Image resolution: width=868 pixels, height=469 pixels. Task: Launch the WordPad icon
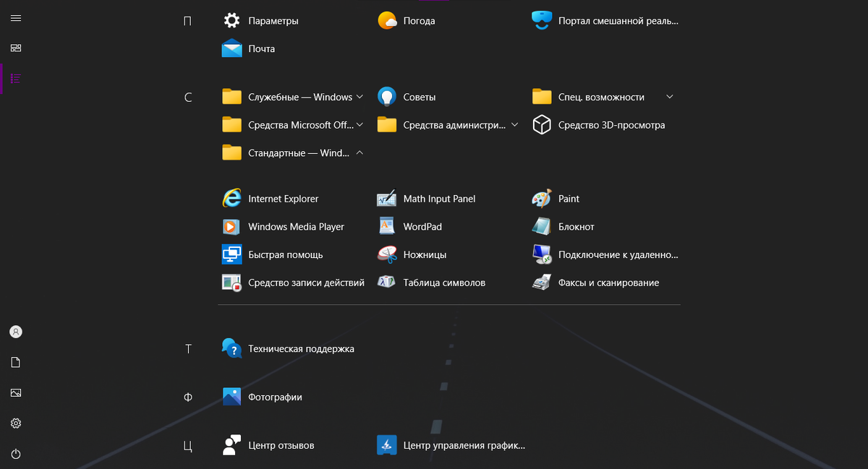tap(387, 226)
